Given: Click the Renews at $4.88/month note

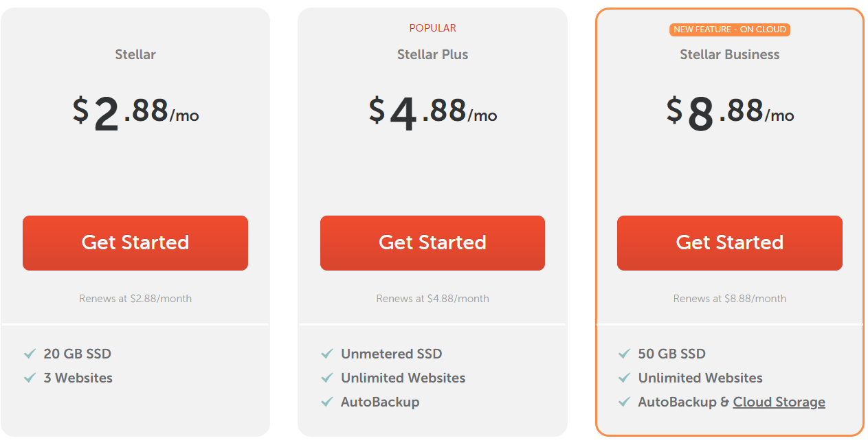Looking at the screenshot, I should (432, 299).
